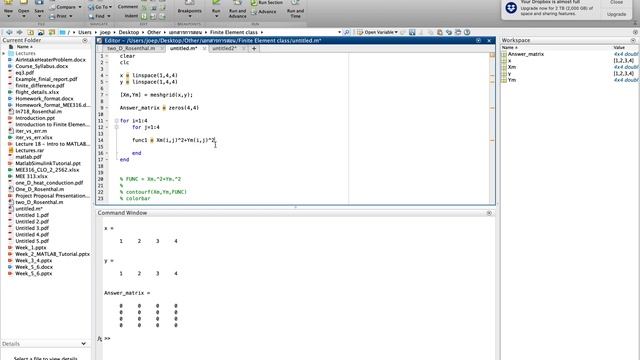Viewport: 640px width, 360px height.
Task: Navigate forward in folder history
Action: click(x=19, y=32)
